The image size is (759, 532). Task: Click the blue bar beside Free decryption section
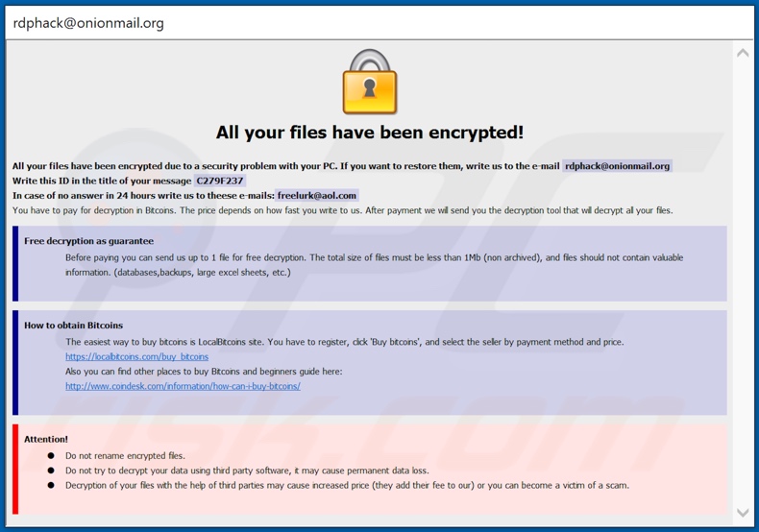(15, 263)
